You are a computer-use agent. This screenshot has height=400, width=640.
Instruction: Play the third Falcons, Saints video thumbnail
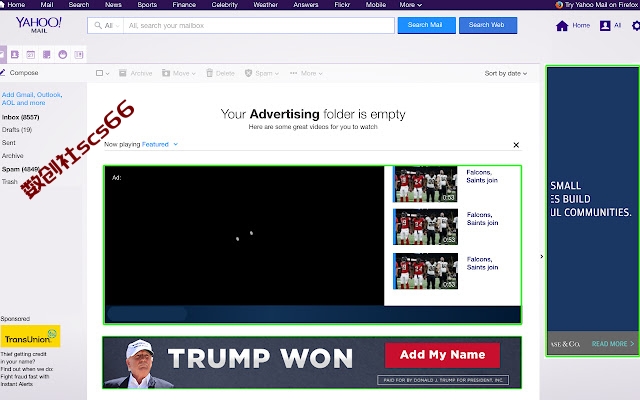[x=425, y=271]
